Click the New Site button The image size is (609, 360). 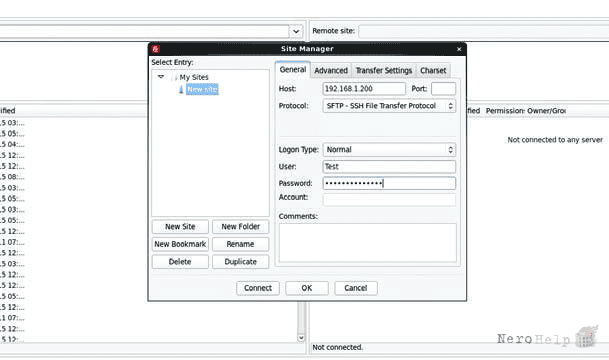click(x=180, y=227)
